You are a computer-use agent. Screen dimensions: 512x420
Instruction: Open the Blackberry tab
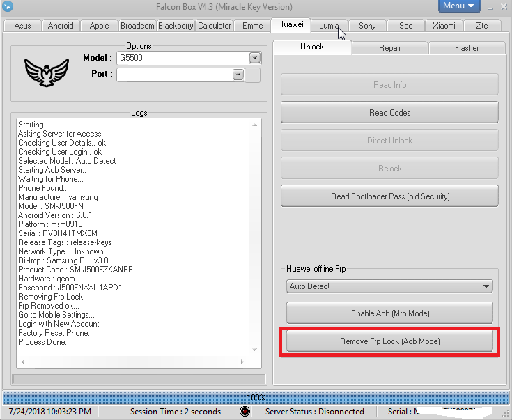pyautogui.click(x=176, y=26)
